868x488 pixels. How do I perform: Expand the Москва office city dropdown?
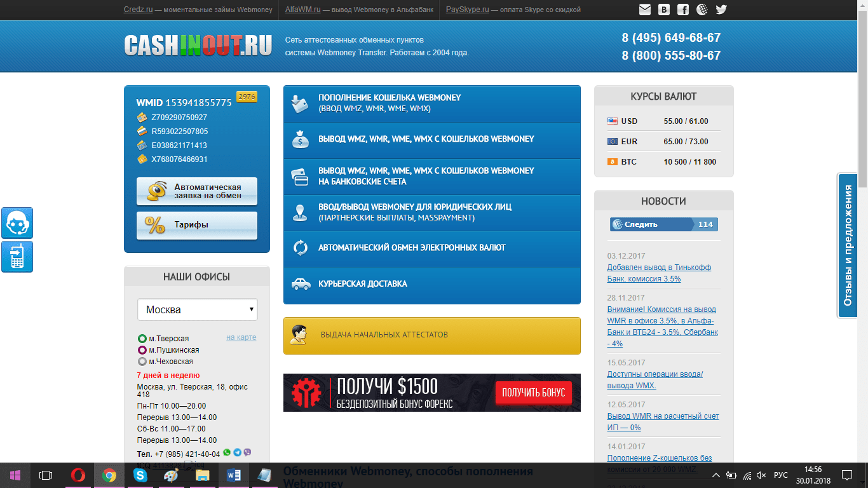click(197, 310)
